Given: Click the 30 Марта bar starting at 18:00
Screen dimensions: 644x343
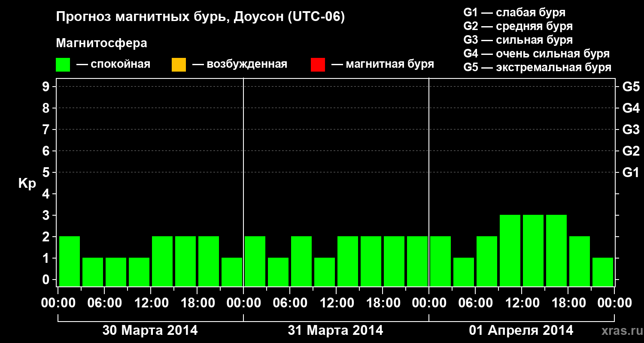Looking at the screenshot, I should [x=209, y=261].
